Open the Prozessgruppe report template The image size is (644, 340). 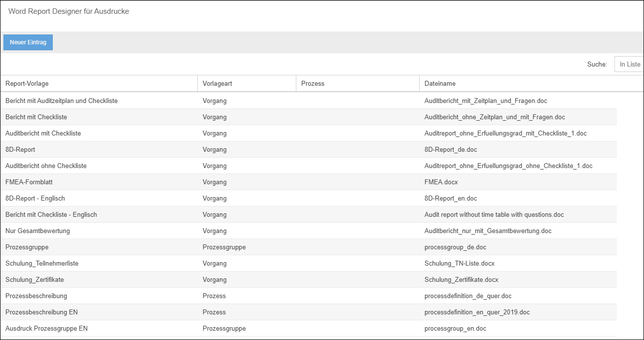point(27,247)
